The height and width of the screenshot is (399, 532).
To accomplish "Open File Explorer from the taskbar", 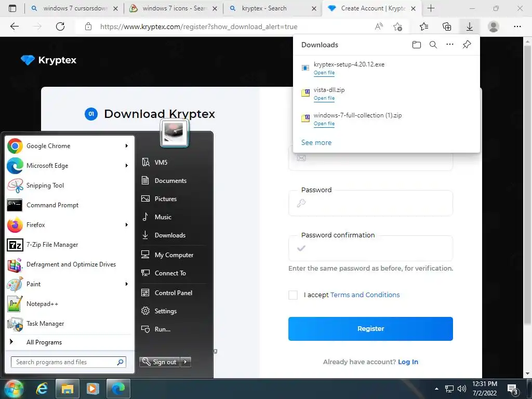I will click(67, 389).
